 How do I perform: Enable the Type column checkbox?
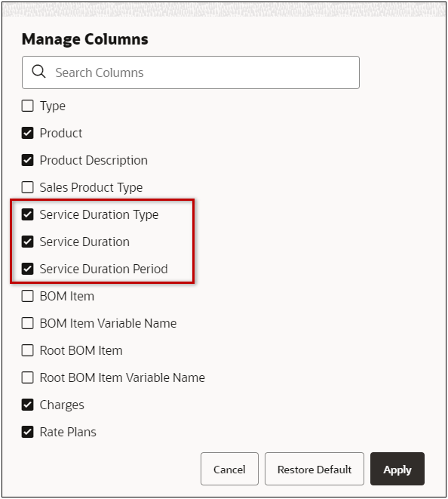pyautogui.click(x=28, y=106)
